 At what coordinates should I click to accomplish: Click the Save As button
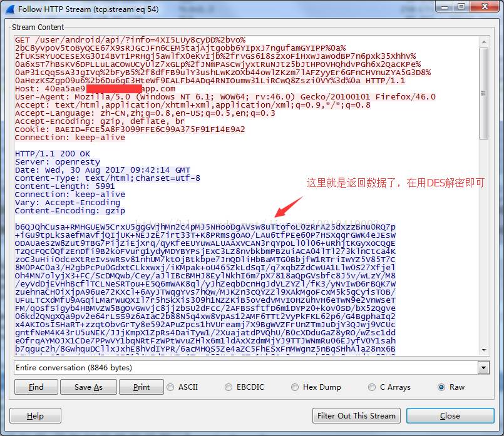(88, 387)
